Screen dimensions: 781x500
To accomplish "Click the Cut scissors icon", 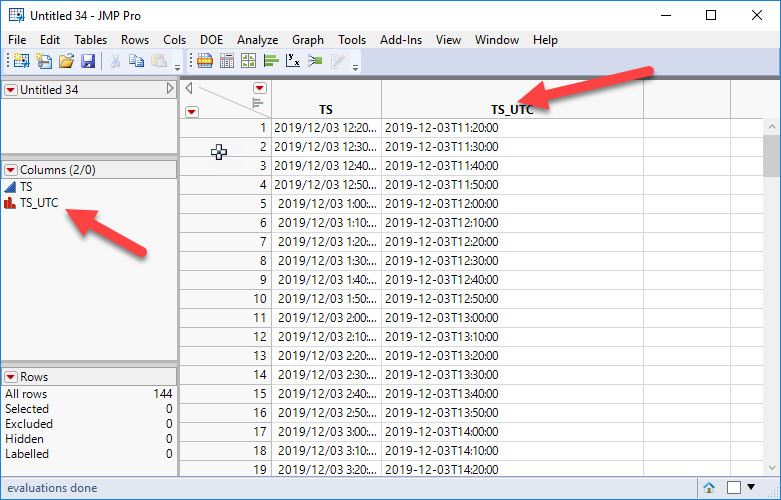I will pyautogui.click(x=115, y=61).
